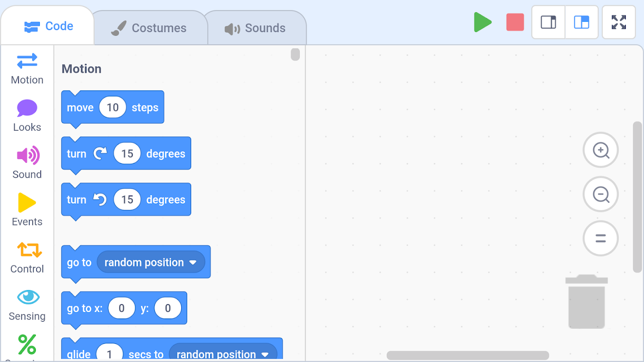Select the Sound block category
Viewport: 644px width, 362px height.
27,163
